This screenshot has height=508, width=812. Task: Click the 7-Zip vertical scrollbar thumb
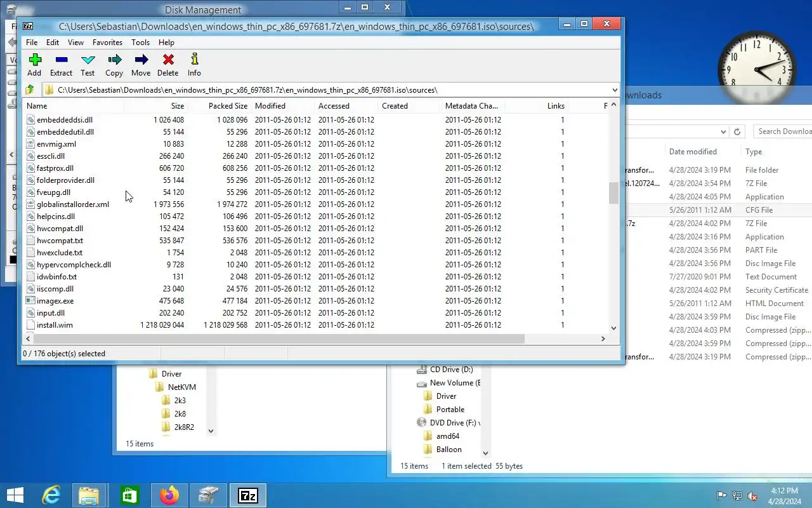613,193
